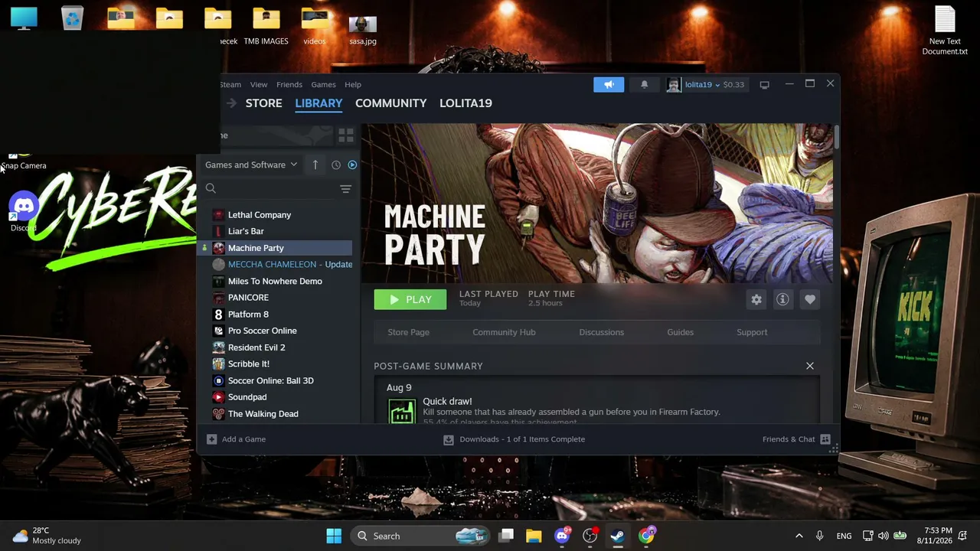Visit Machine Party Community Hub
980x551 pixels.
[504, 332]
